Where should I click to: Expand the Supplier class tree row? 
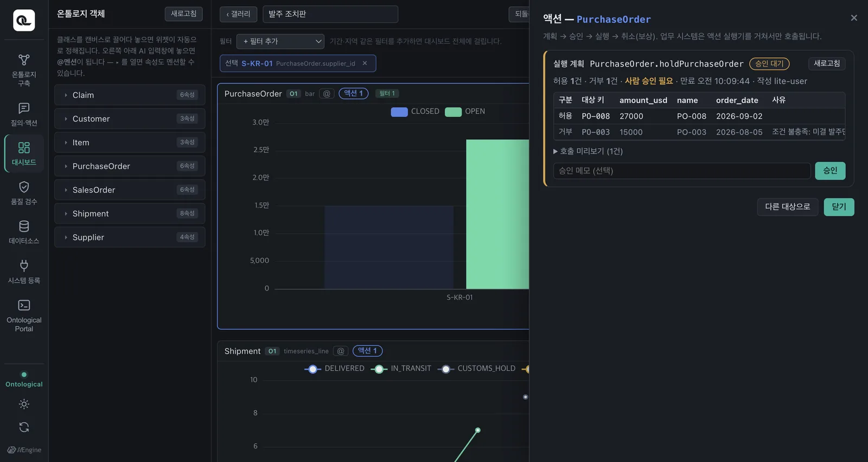(x=130, y=238)
